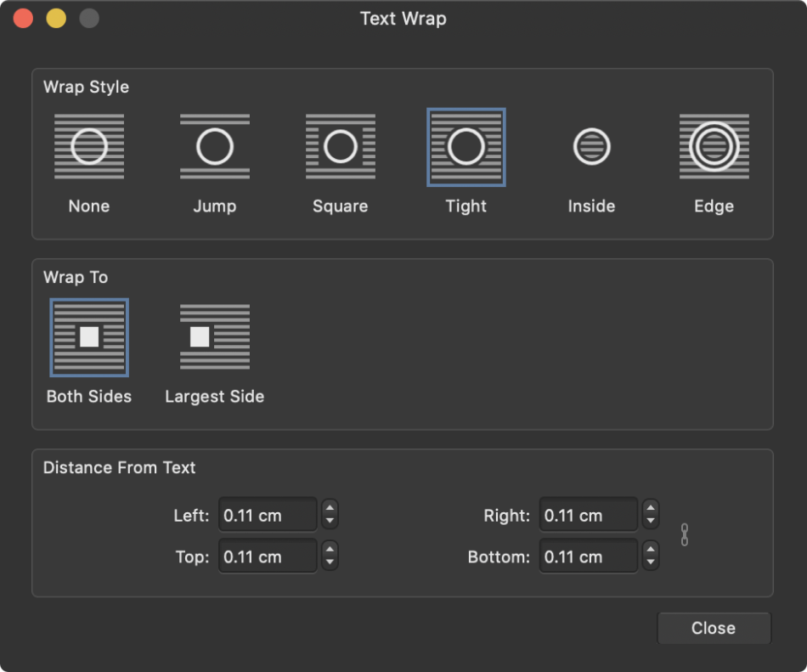Click the Bottom distance stepper arrows

click(x=651, y=556)
